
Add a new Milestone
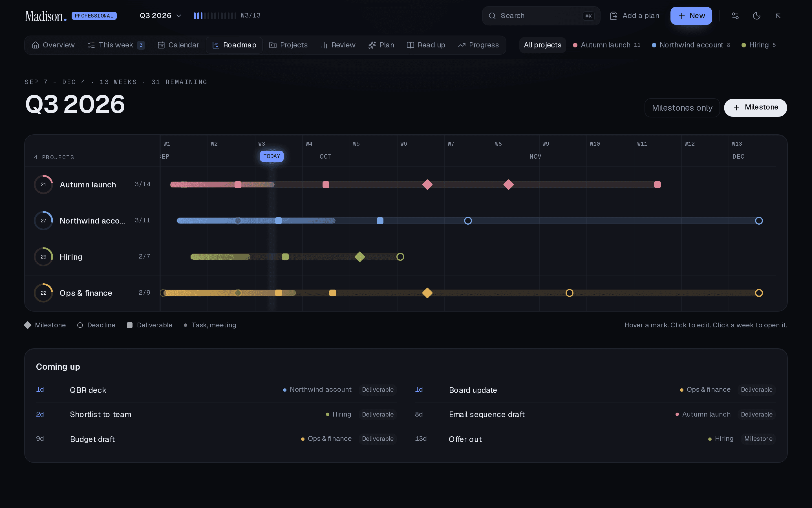click(755, 108)
